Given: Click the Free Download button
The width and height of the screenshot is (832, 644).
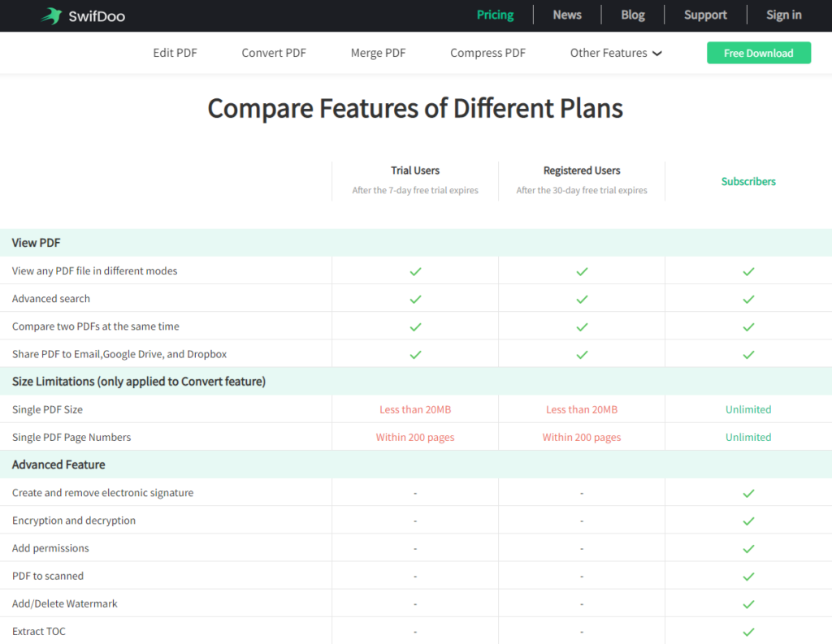Looking at the screenshot, I should coord(758,53).
